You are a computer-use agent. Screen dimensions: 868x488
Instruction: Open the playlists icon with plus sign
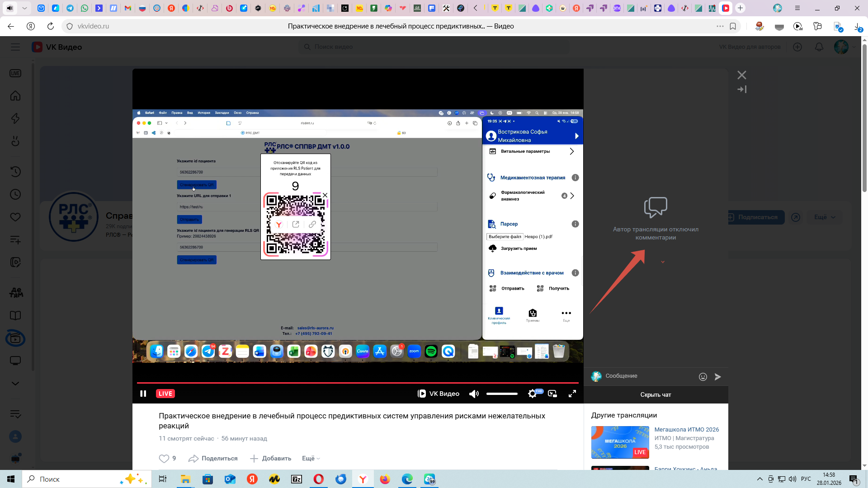pos(15,239)
